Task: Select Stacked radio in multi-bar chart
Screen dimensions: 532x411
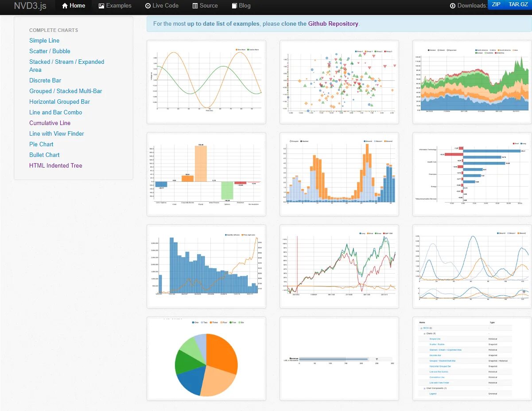Action: point(304,141)
